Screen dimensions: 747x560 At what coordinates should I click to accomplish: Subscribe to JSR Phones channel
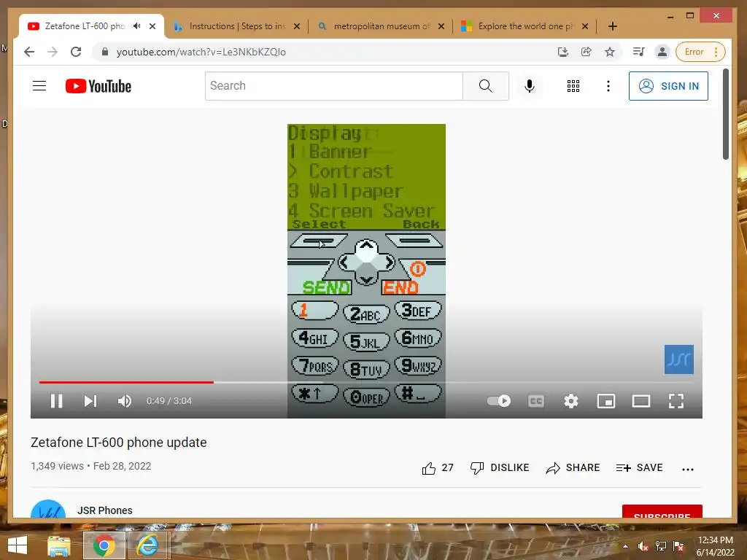tap(662, 511)
